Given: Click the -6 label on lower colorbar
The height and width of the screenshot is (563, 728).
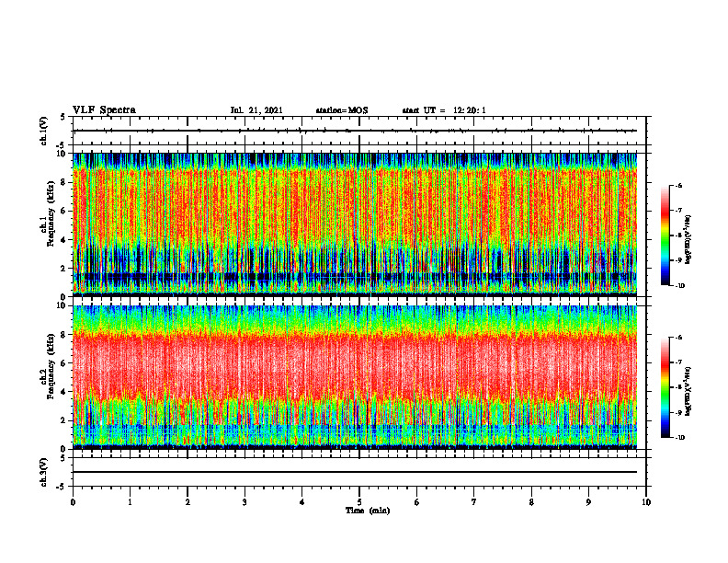Looking at the screenshot, I should pyautogui.click(x=679, y=338).
